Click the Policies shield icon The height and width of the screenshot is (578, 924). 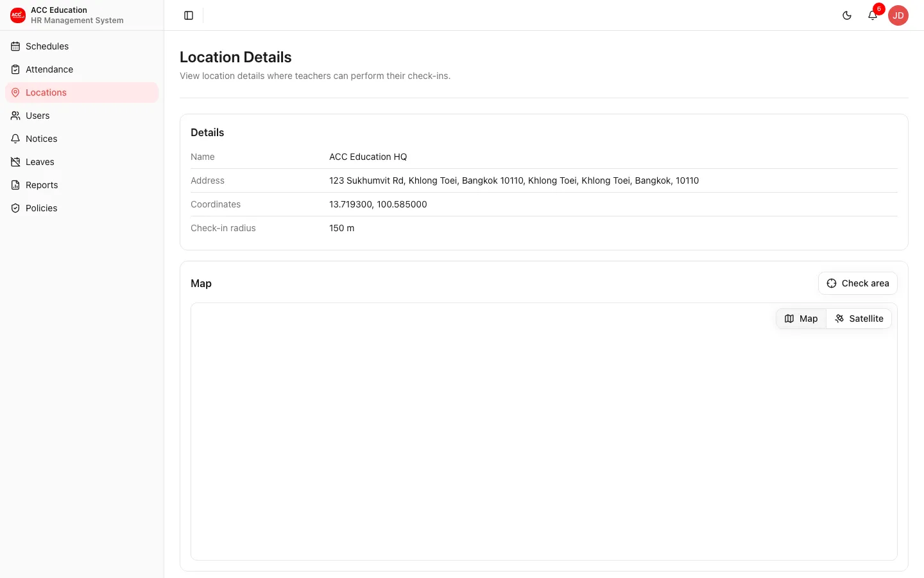tap(15, 208)
